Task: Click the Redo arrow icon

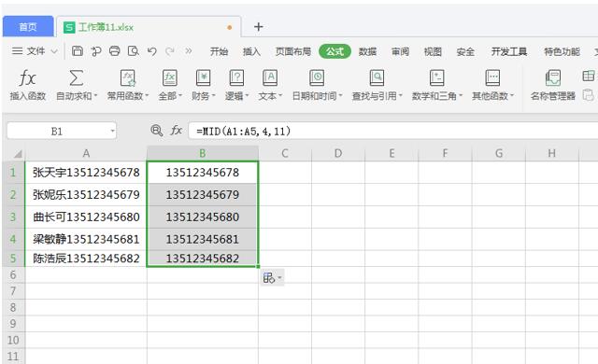Action: 170,51
